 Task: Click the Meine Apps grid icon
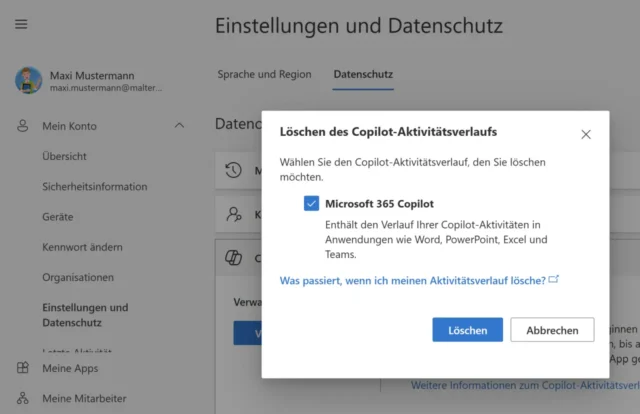(23, 368)
